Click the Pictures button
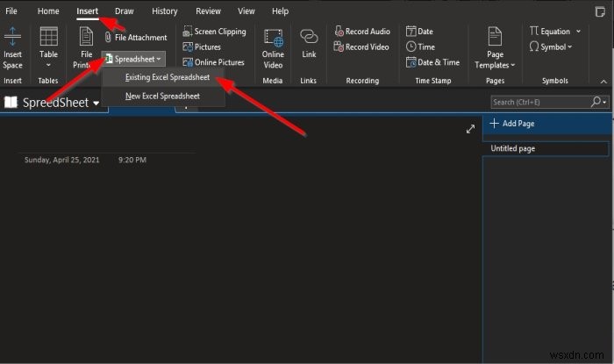The height and width of the screenshot is (364, 614). pyautogui.click(x=202, y=47)
